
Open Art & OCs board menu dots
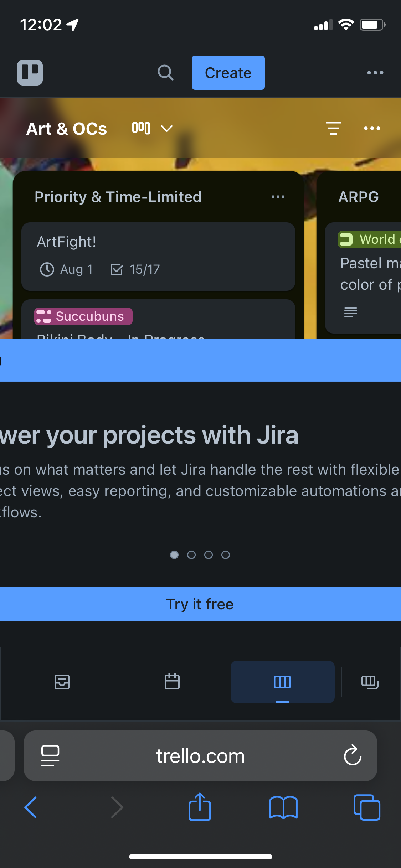point(372,128)
